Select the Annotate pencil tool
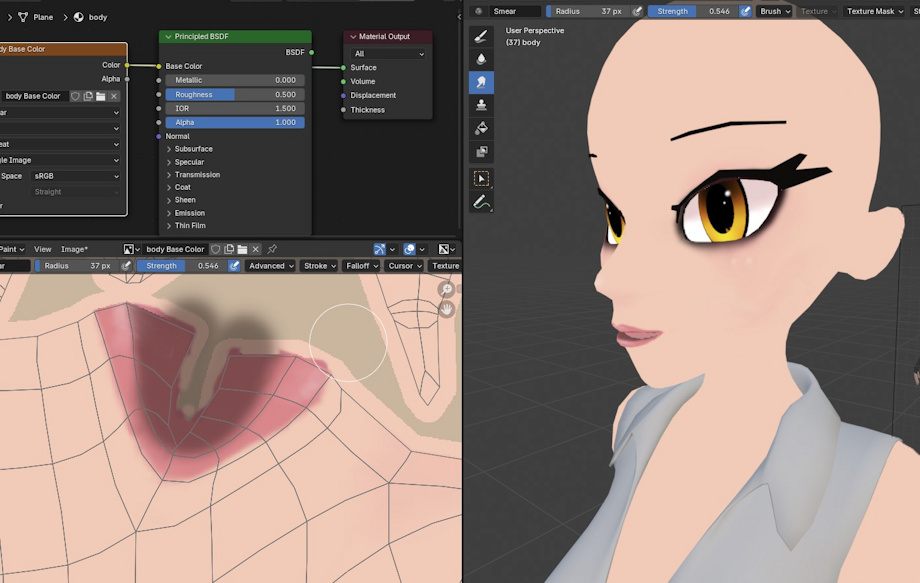 [481, 203]
